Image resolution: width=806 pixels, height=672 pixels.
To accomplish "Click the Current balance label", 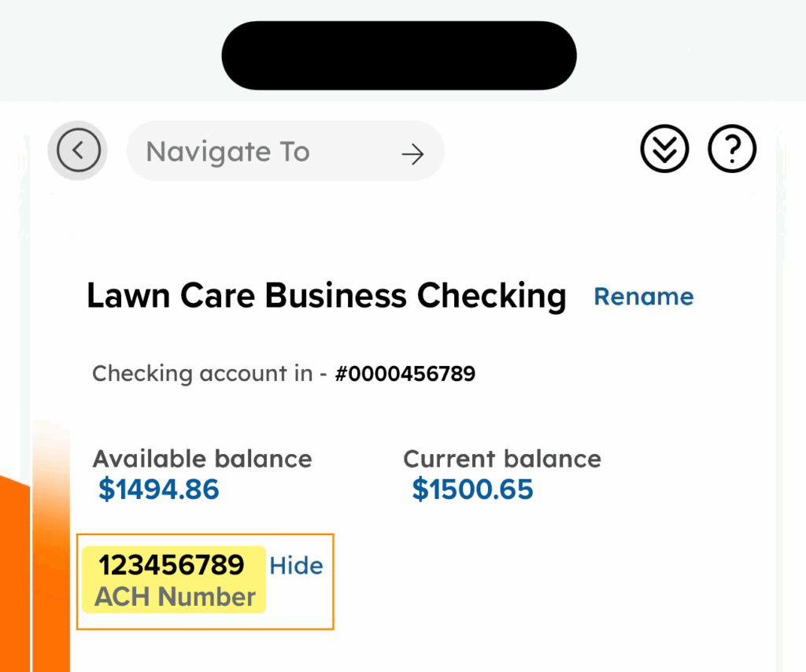I will (502, 459).
